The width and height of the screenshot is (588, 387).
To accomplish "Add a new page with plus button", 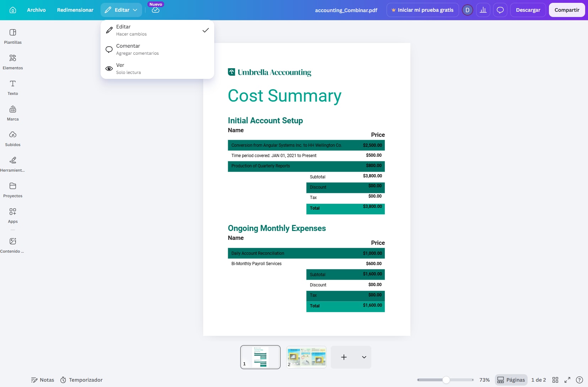I will [x=344, y=357].
